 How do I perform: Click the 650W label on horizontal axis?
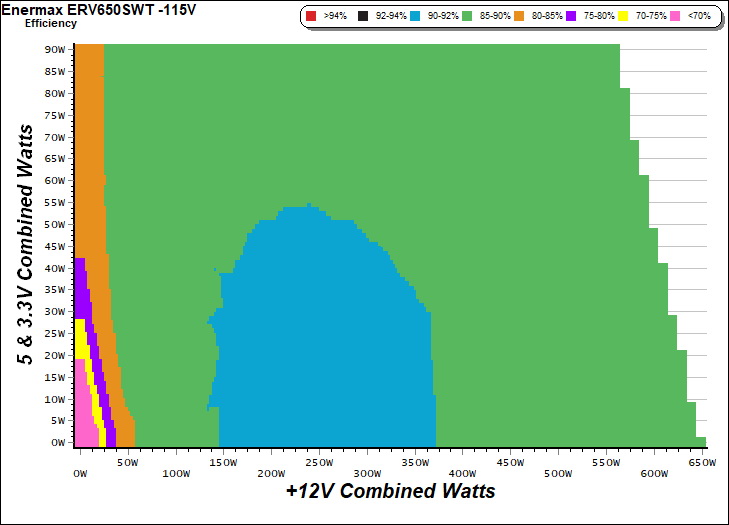(x=701, y=460)
